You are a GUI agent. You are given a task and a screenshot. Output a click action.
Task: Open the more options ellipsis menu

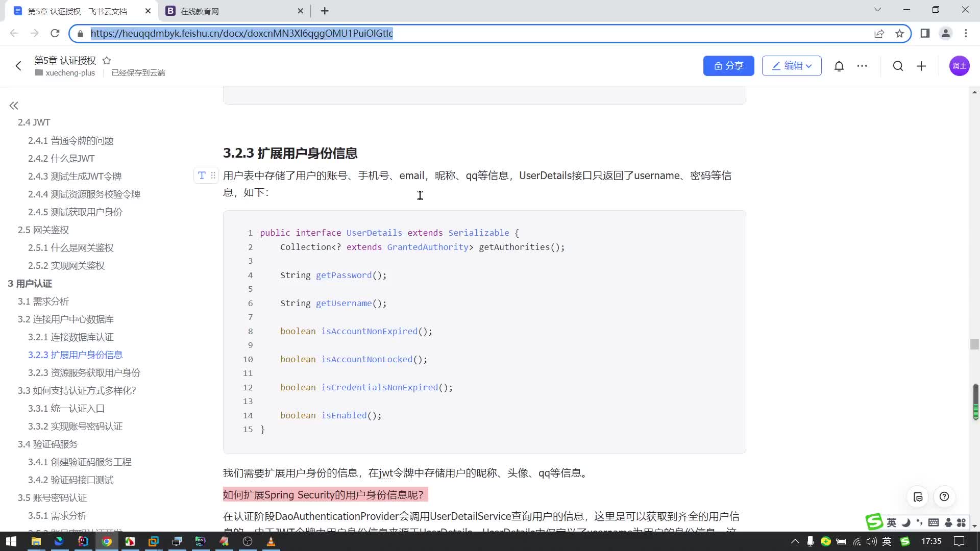tap(862, 66)
